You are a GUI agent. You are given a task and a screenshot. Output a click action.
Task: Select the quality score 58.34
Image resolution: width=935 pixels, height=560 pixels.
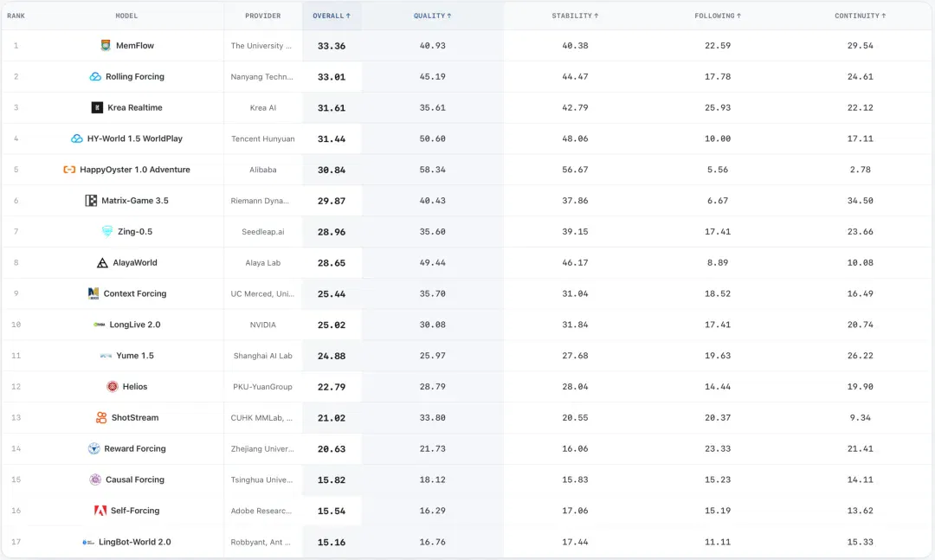coord(432,170)
